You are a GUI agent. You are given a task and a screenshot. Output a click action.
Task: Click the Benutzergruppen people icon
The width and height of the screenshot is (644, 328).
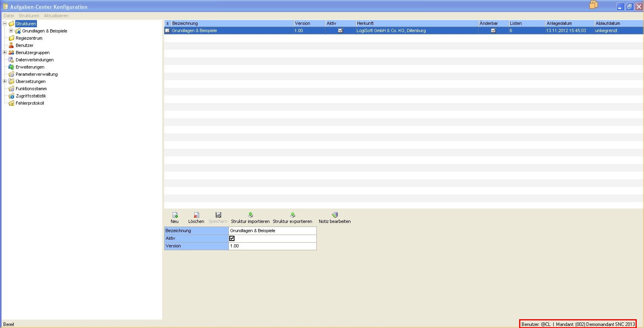tap(11, 53)
